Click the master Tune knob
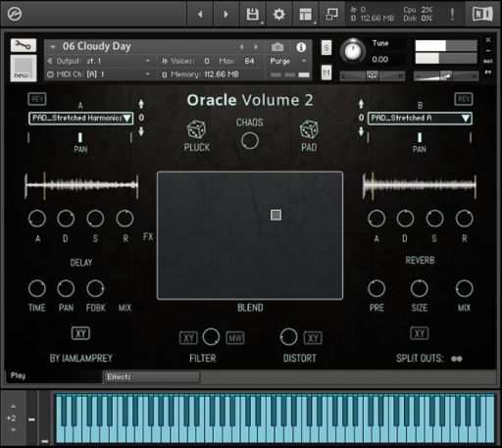The width and height of the screenshot is (502, 448). click(353, 51)
